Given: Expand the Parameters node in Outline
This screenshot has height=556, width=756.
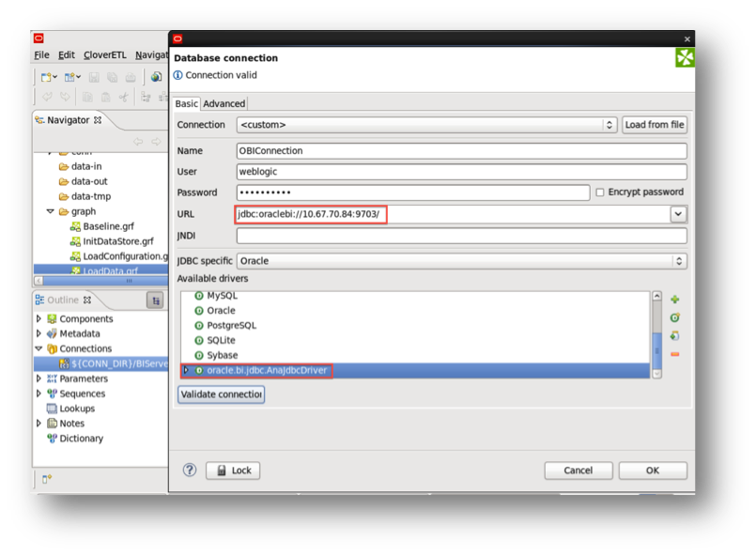Looking at the screenshot, I should point(39,378).
